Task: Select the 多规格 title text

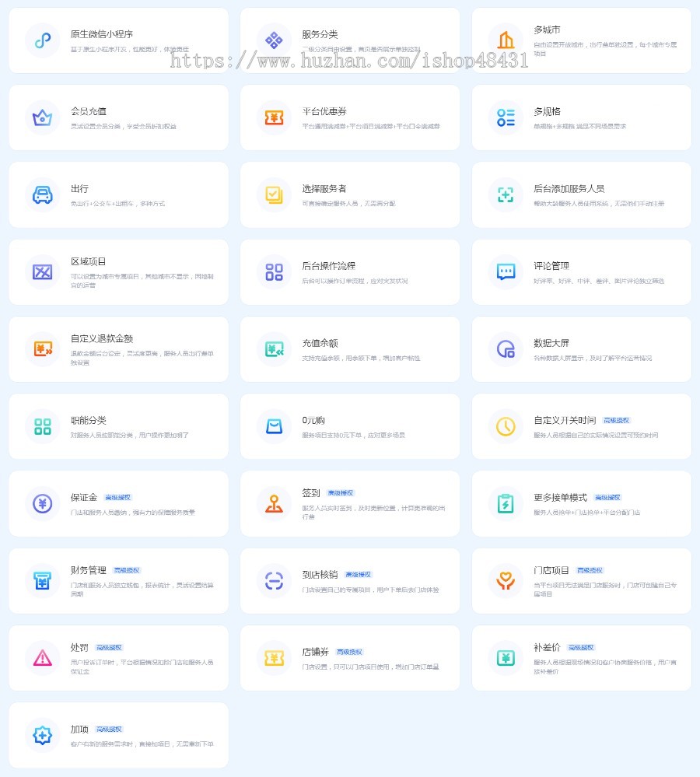Action: click(x=547, y=111)
